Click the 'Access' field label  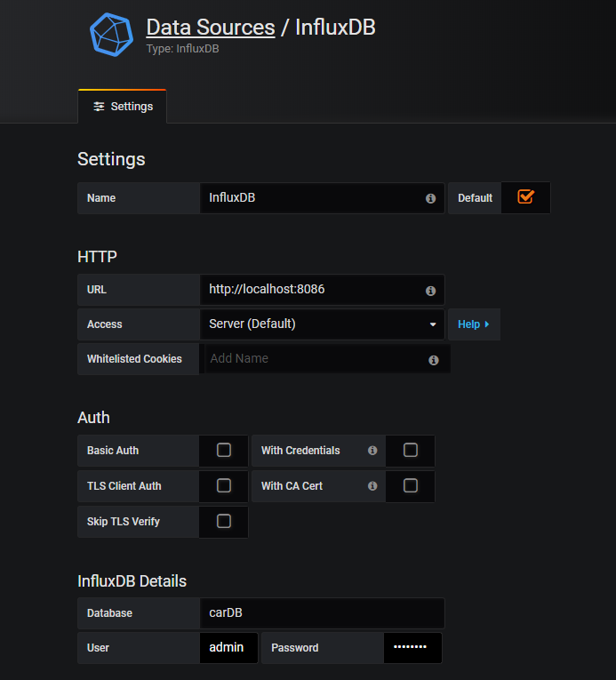pyautogui.click(x=105, y=324)
